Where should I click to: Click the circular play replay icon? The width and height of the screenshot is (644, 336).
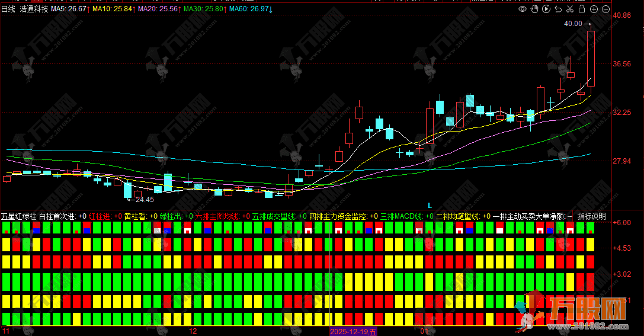click(546, 9)
